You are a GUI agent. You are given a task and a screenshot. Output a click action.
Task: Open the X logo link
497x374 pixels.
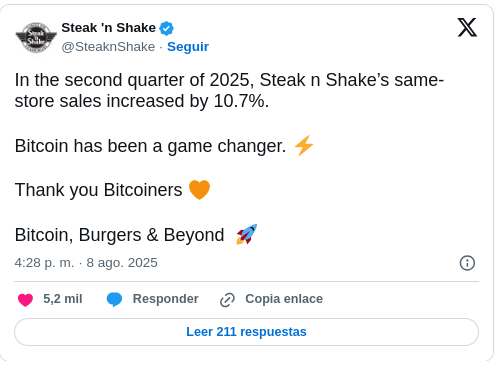tap(467, 27)
